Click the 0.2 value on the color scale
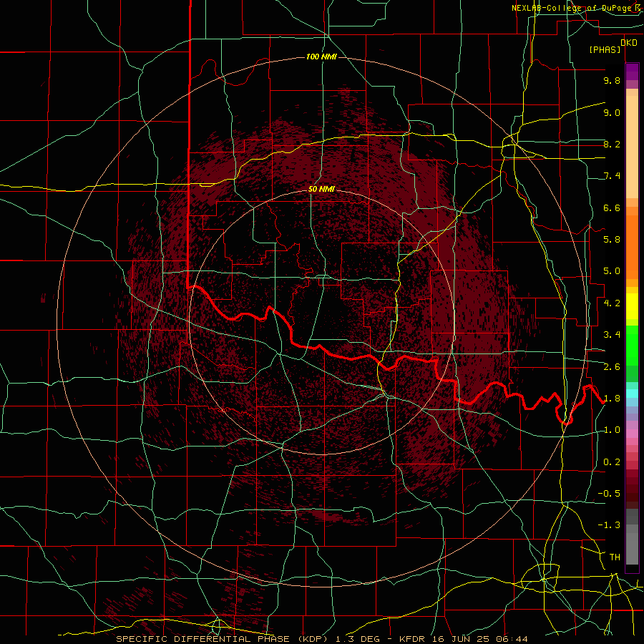 (x=612, y=462)
